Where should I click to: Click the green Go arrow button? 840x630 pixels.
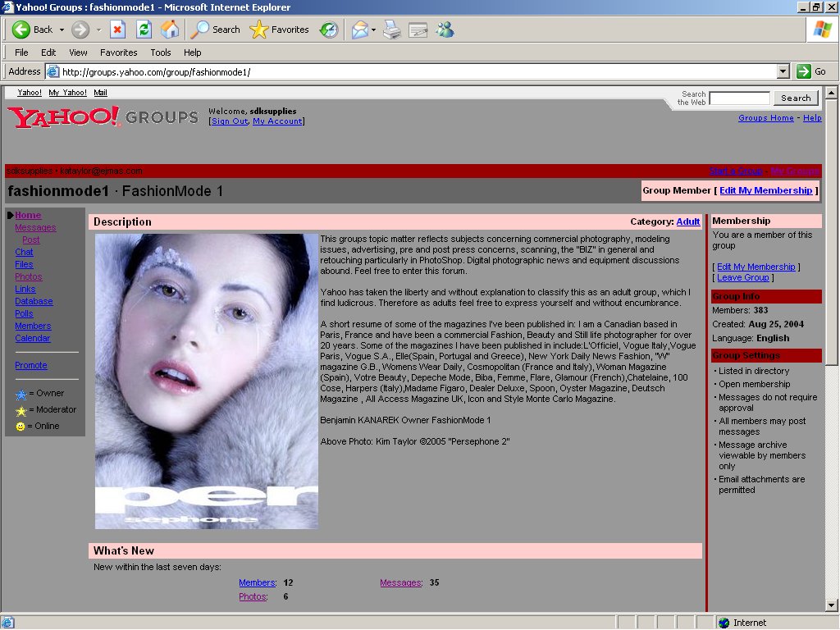click(804, 71)
